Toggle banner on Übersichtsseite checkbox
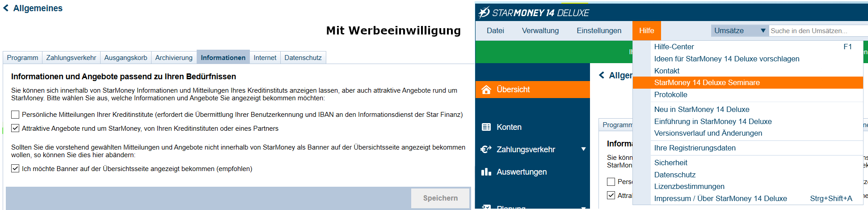The width and height of the screenshot is (868, 210). pyautogui.click(x=15, y=169)
